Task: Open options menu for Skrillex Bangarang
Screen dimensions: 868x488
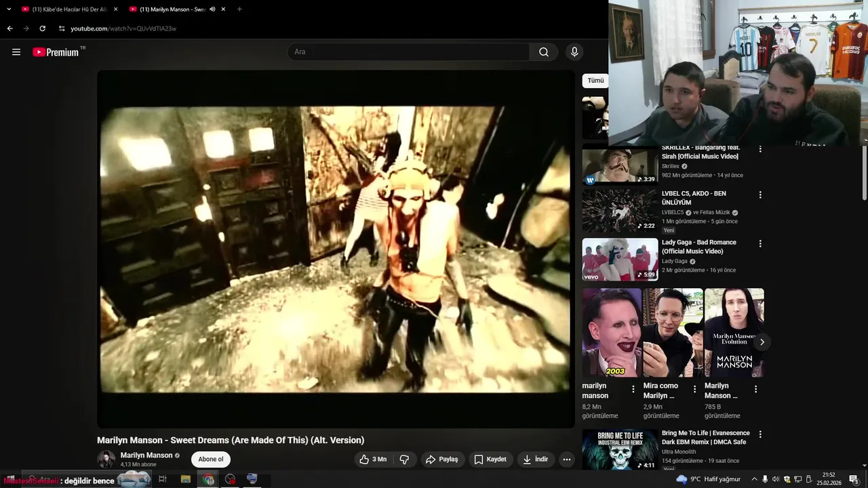Action: [x=760, y=148]
